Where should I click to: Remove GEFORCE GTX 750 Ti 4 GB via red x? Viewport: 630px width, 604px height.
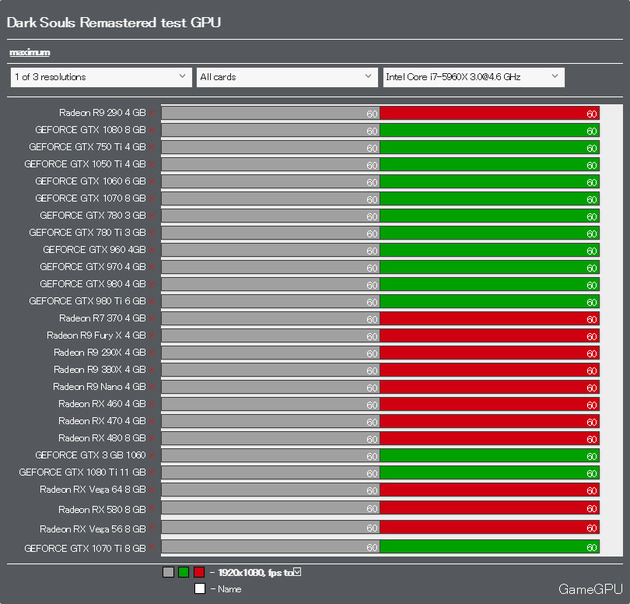152,147
